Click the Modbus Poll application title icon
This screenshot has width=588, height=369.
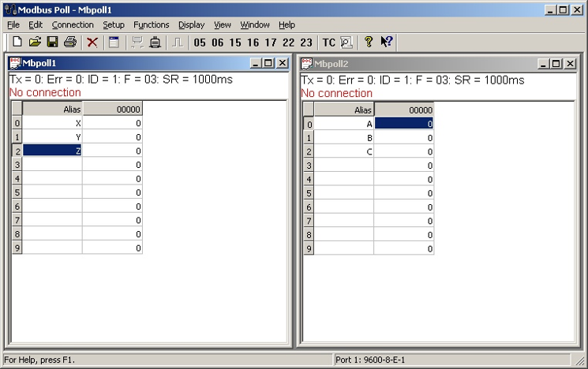[x=11, y=9]
